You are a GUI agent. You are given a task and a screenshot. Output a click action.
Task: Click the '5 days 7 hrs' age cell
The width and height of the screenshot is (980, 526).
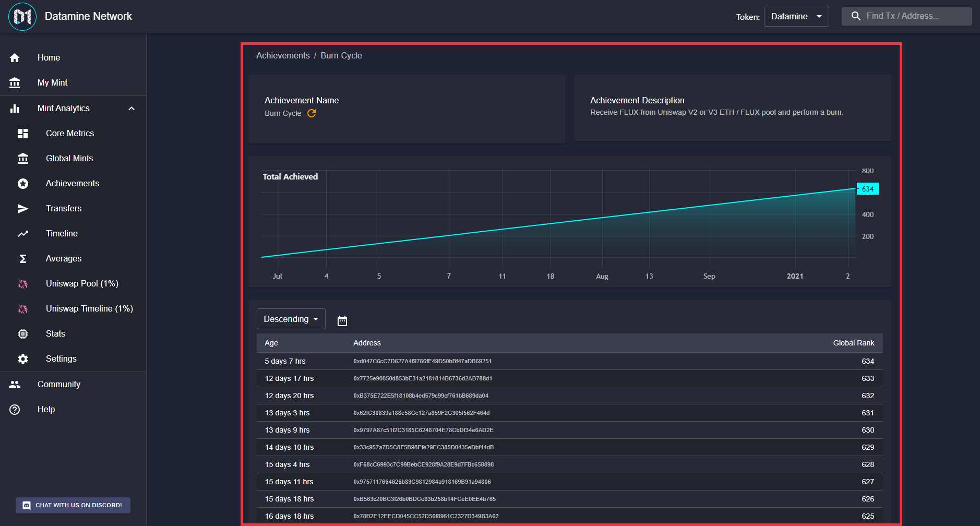click(x=285, y=361)
